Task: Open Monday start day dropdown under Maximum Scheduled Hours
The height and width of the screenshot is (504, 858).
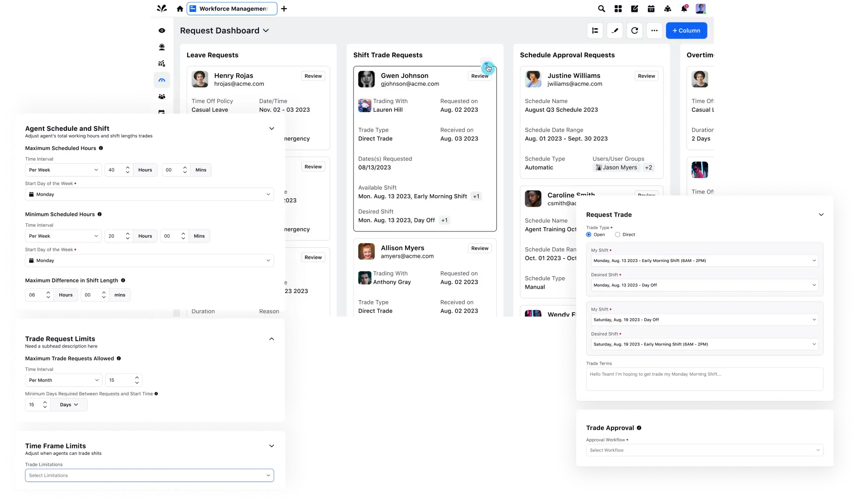Action: click(x=150, y=194)
